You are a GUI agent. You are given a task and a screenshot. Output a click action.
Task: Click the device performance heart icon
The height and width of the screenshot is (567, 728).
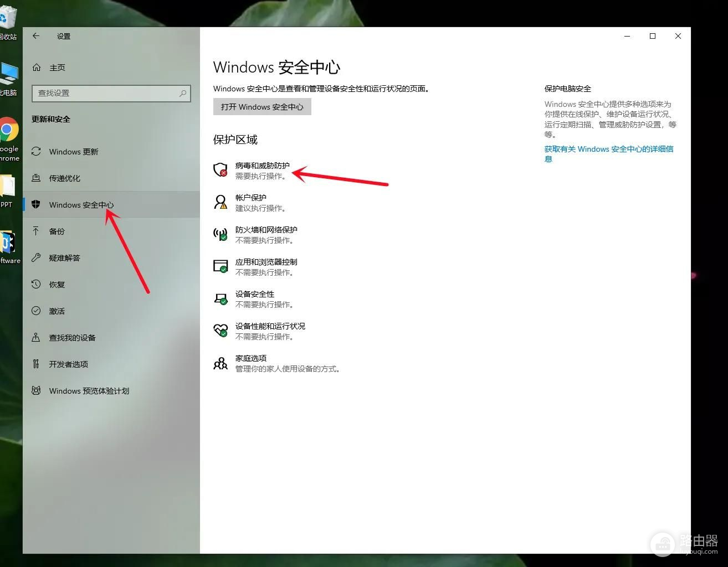pos(221,331)
